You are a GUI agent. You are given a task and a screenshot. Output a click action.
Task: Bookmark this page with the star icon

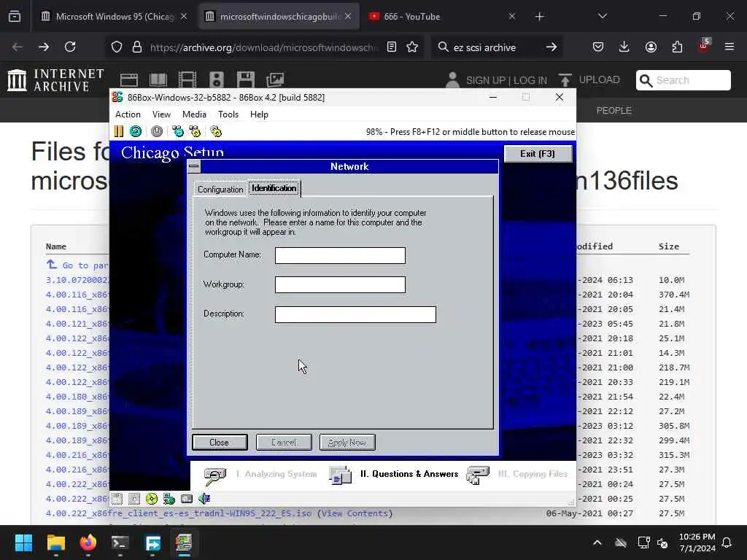[x=412, y=47]
